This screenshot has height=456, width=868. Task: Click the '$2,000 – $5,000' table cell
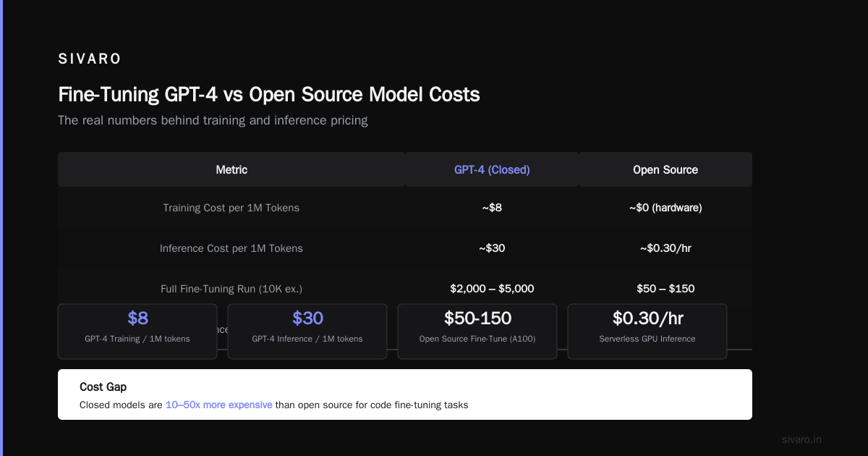click(492, 289)
